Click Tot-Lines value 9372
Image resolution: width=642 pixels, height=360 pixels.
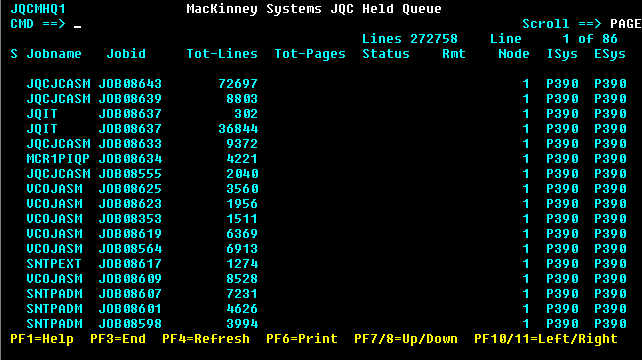point(242,144)
